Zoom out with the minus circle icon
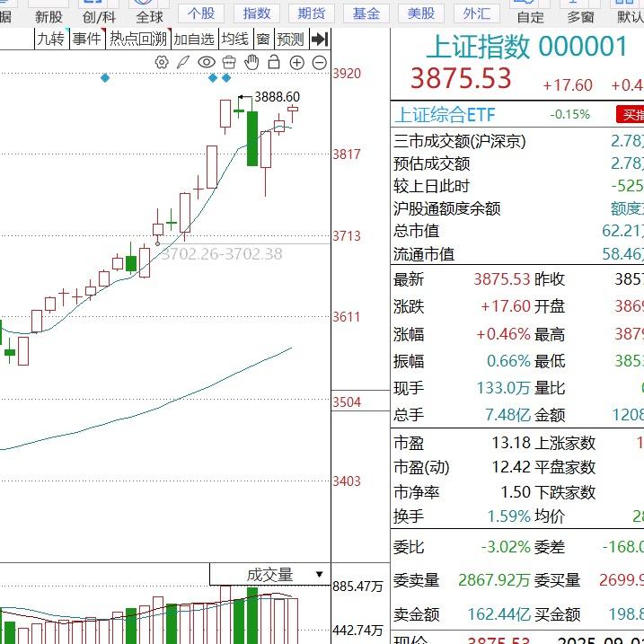 coord(320,63)
